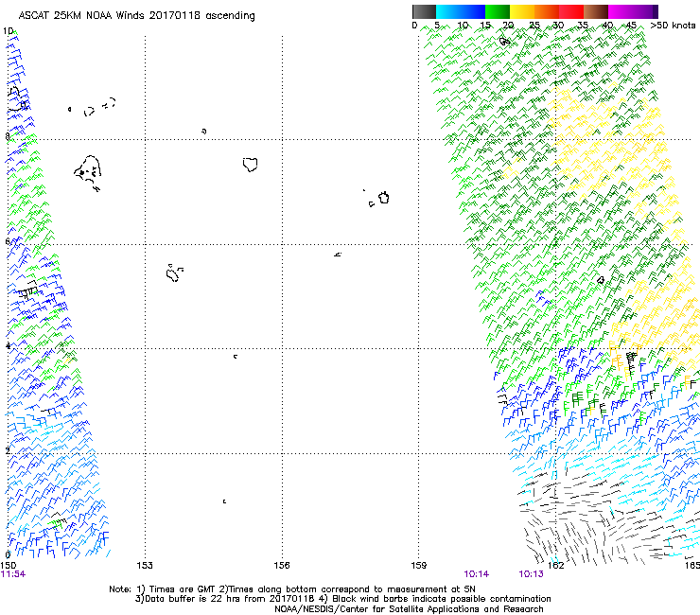This screenshot has height=615, width=700.
Task: Click the latitude axis label '8'
Action: [x=8, y=136]
